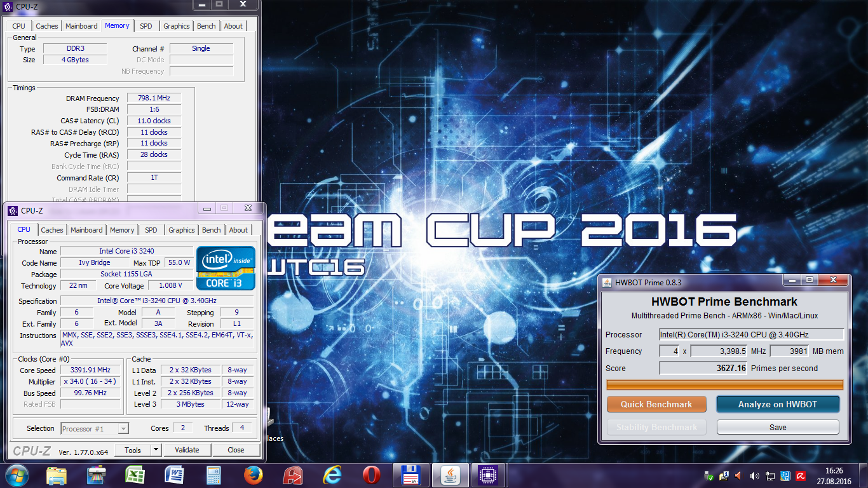Click the Validate button in CPU-Z
The image size is (868, 488).
click(187, 450)
